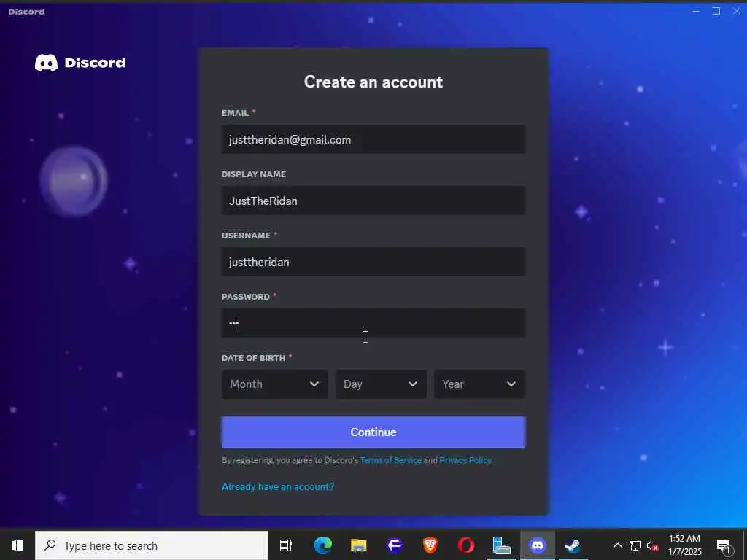Focus the Email input field
This screenshot has width=747, height=560.
click(x=373, y=139)
